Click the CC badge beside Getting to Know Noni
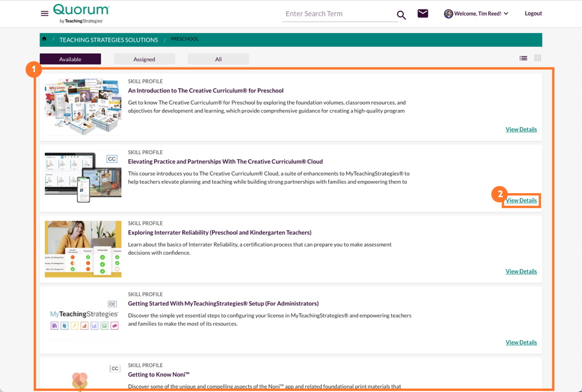This screenshot has width=582, height=392. pyautogui.click(x=114, y=368)
